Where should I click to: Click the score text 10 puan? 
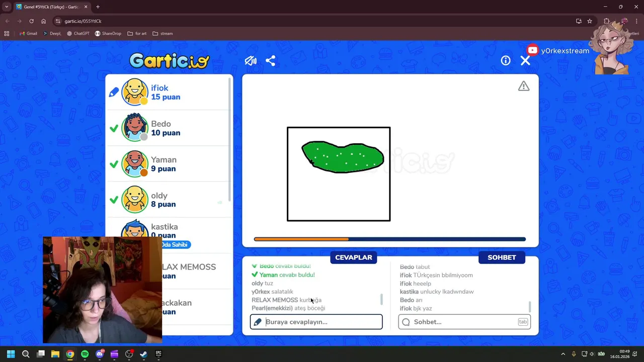click(166, 133)
